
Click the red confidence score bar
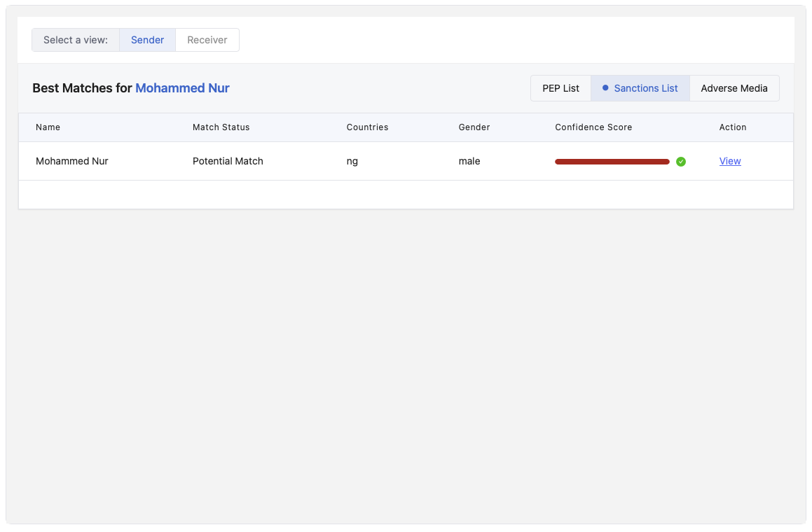pyautogui.click(x=612, y=162)
